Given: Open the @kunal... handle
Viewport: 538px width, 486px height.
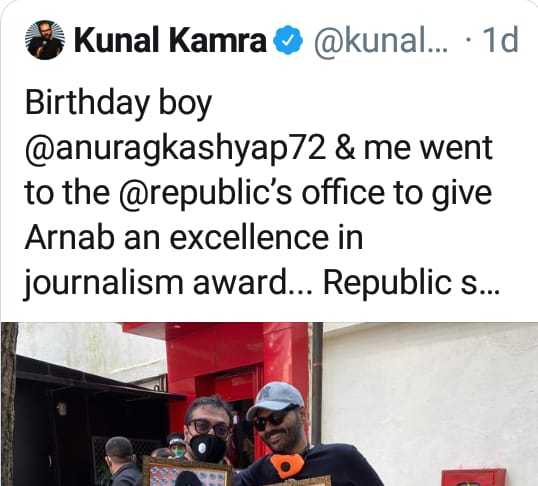Looking at the screenshot, I should point(381,41).
